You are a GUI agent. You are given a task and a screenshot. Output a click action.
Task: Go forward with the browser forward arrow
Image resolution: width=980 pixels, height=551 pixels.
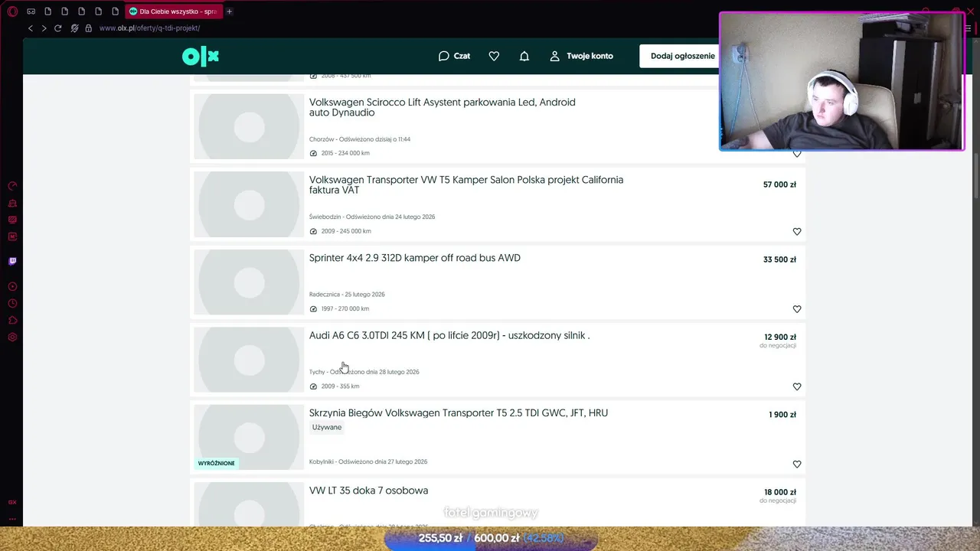(x=44, y=28)
